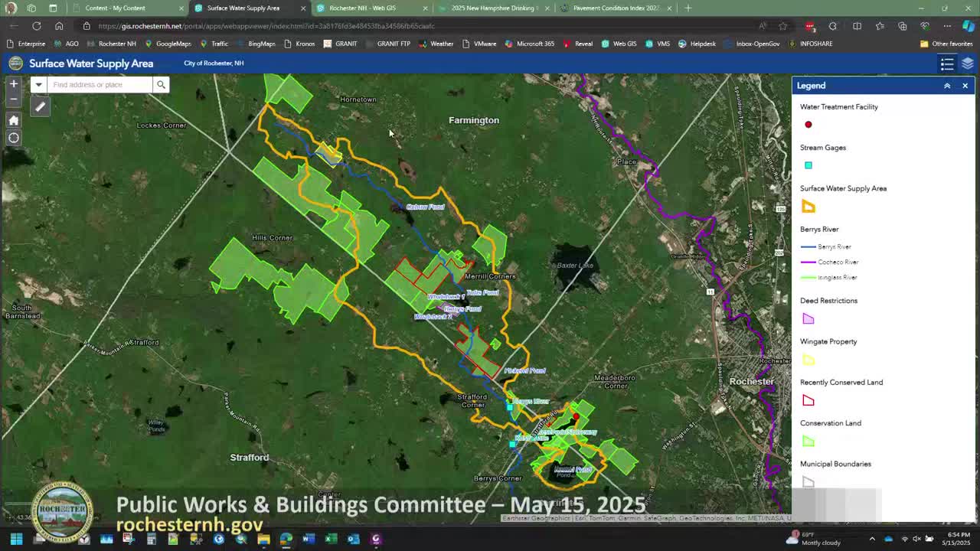Open the GRANIT FTP bookmark
The width and height of the screenshot is (980, 551).
click(x=387, y=44)
